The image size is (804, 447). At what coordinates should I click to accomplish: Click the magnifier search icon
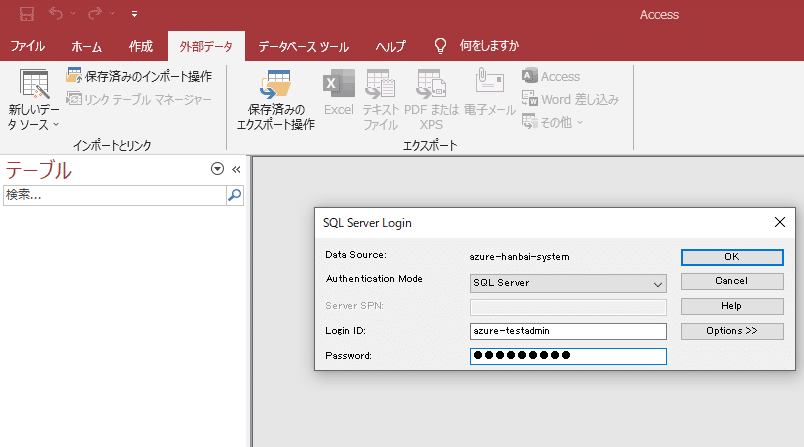pos(234,195)
